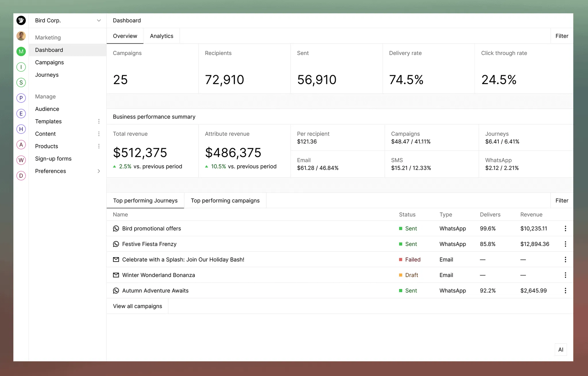
Task: Click the Filter button beside Analytics
Action: (x=562, y=36)
